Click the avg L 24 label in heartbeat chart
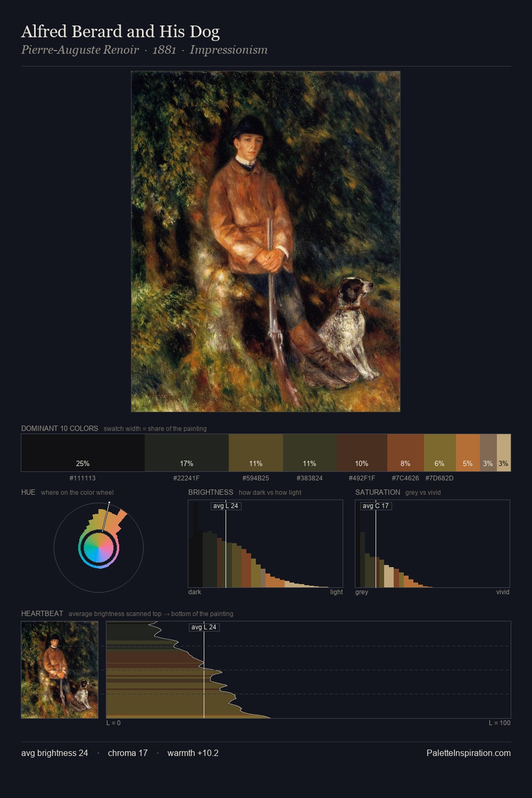The image size is (532, 798). 204,627
